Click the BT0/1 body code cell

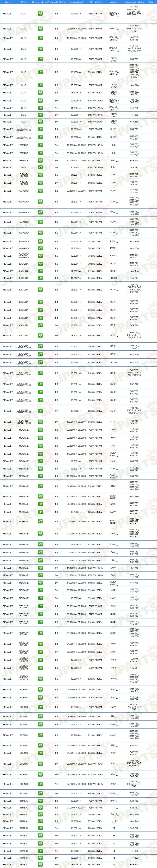click(114, 278)
